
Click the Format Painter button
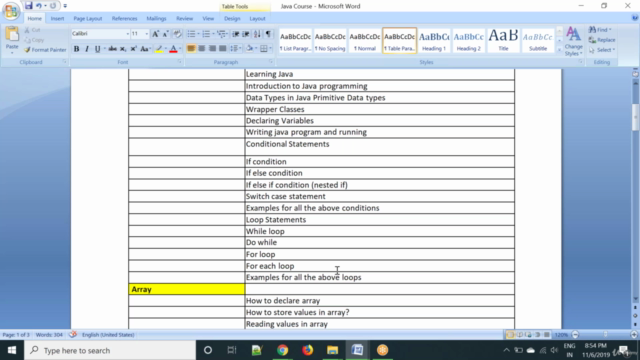(x=45, y=50)
